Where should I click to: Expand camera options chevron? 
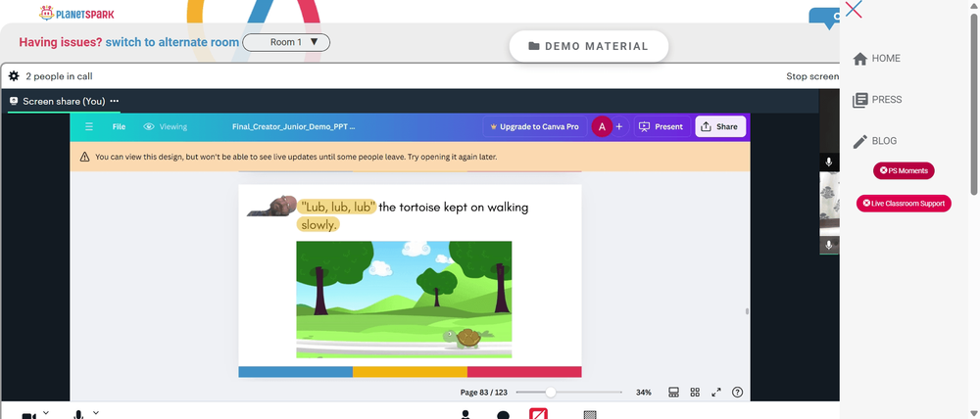tap(46, 412)
